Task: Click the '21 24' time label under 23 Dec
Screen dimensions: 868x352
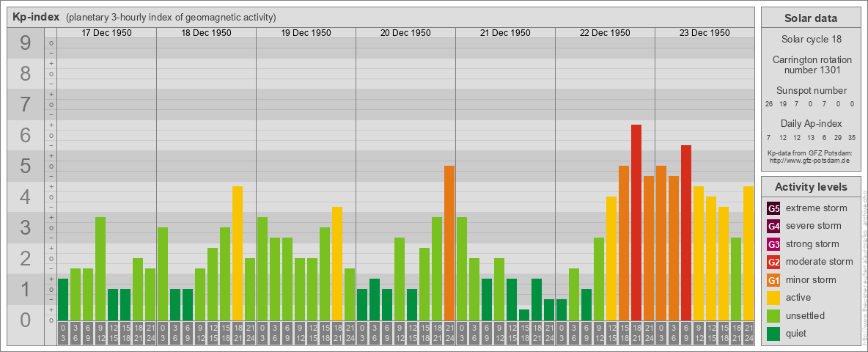Action: click(x=749, y=333)
